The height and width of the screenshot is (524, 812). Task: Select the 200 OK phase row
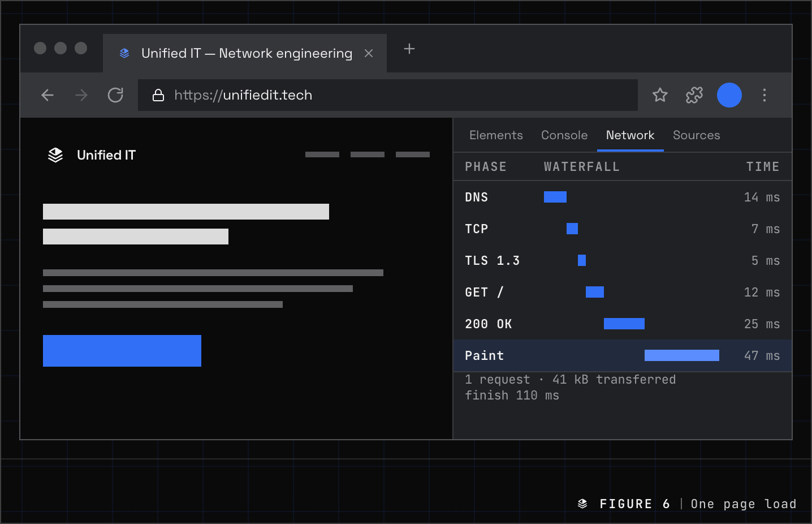[623, 324]
